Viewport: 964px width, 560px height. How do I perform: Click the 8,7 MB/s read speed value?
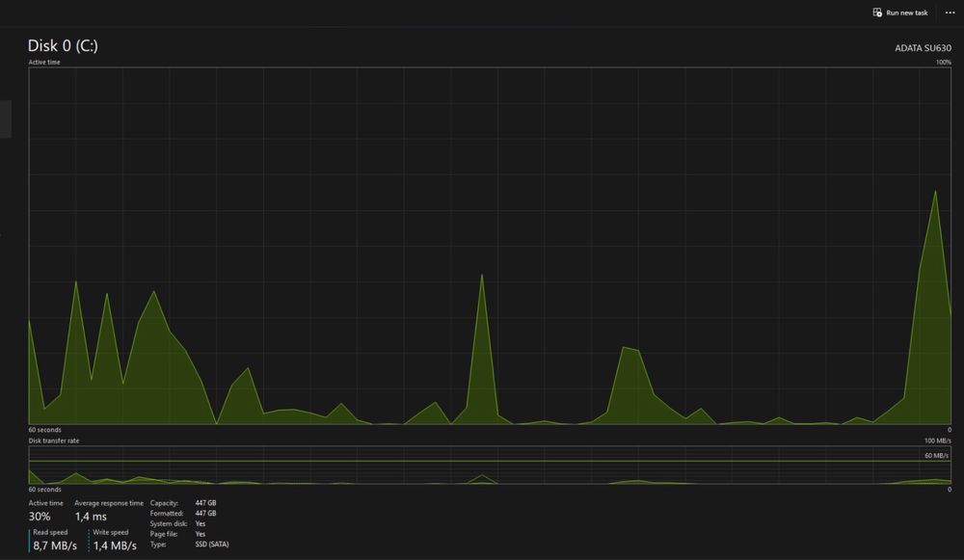tap(55, 546)
